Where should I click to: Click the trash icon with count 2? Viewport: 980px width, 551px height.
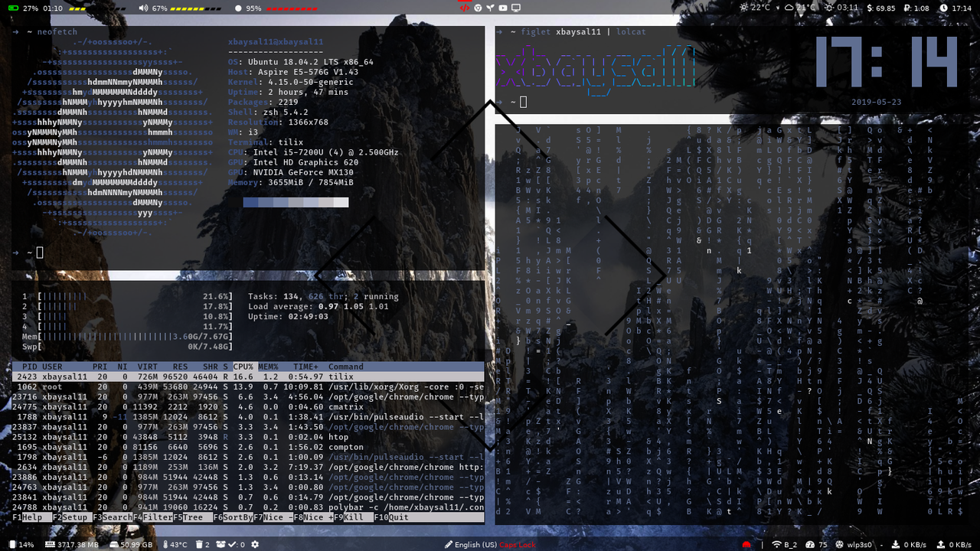[198, 544]
